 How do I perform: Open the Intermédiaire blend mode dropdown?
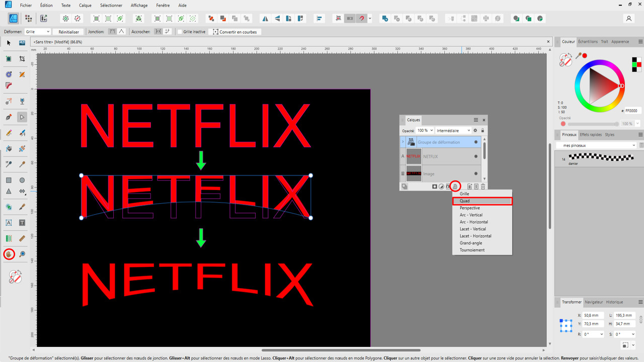pos(453,131)
